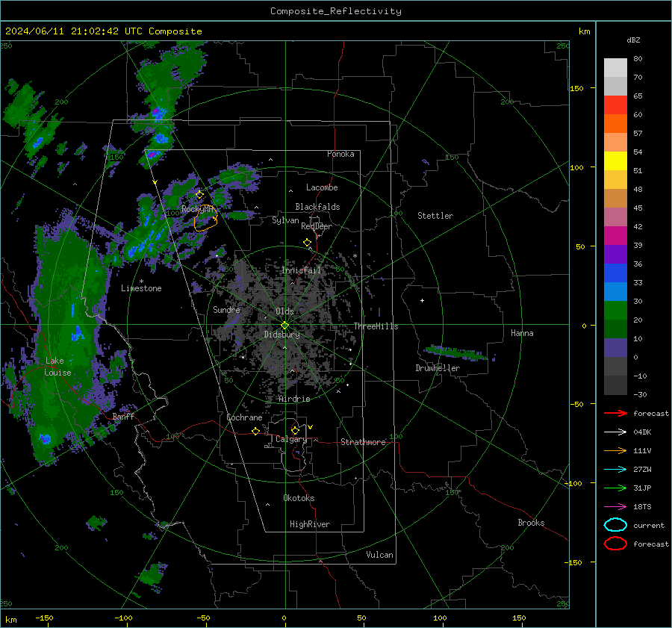672x628 pixels.
Task: Click the Ponoka town label
Action: coord(340,154)
